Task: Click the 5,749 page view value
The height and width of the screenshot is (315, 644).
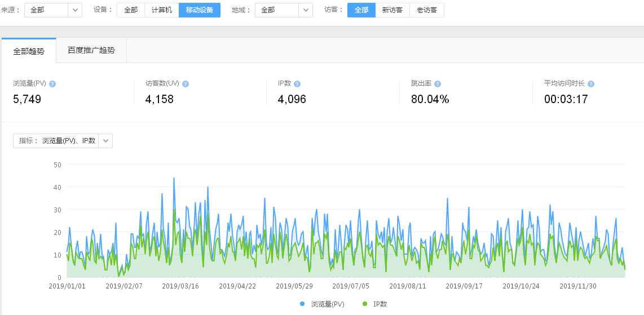Action: coord(27,99)
